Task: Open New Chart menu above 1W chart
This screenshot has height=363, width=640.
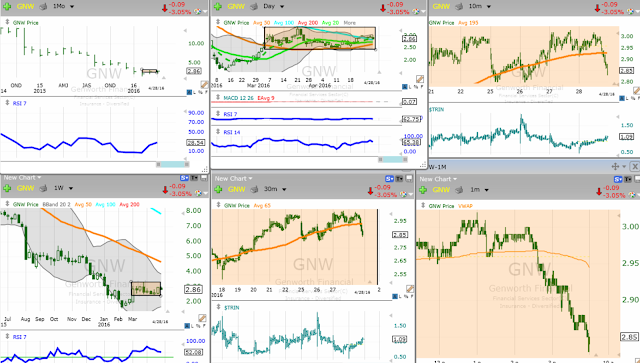Action: (22, 178)
